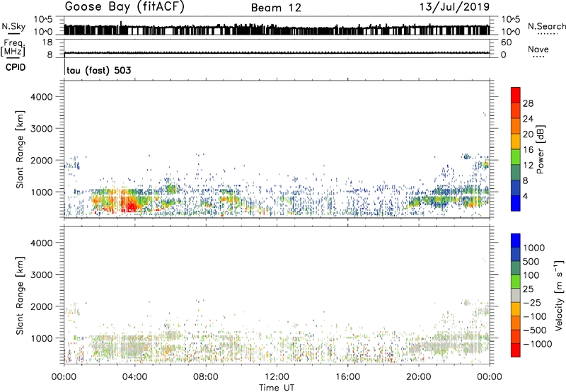566x392 pixels.
Task: Click the '16:00' time tick label
Action: pyautogui.click(x=347, y=377)
